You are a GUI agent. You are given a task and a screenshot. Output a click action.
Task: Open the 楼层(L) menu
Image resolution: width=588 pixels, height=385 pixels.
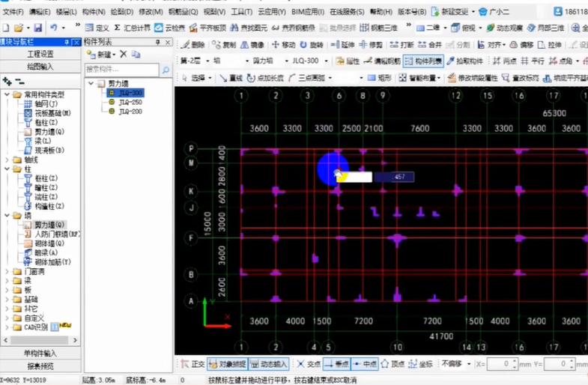coord(67,12)
